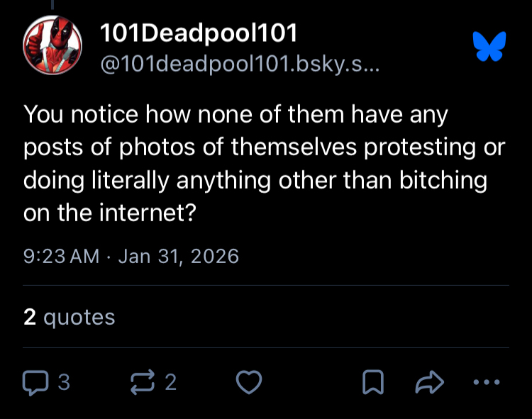This screenshot has width=532, height=419.
Task: Click the reply count number 3
Action: click(64, 383)
